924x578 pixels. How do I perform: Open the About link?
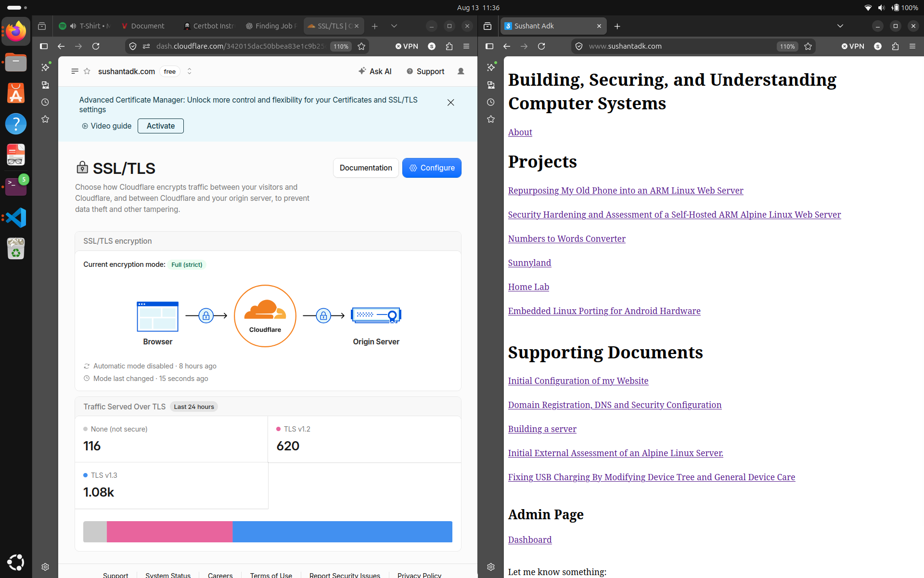520,132
